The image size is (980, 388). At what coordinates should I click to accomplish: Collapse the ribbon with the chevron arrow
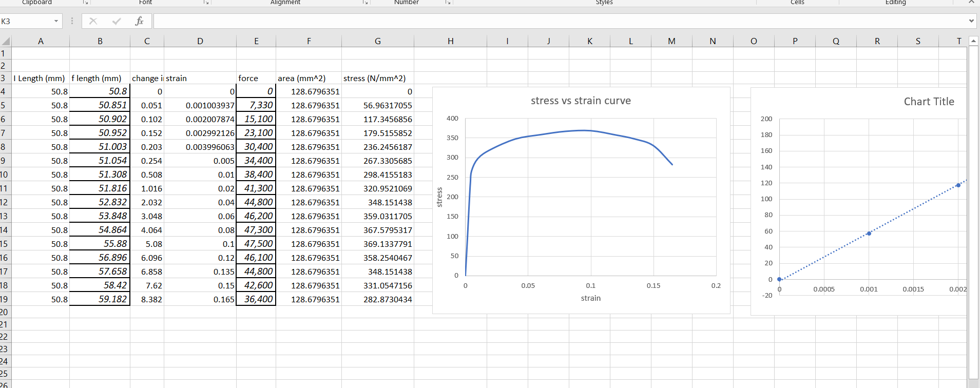tap(971, 3)
